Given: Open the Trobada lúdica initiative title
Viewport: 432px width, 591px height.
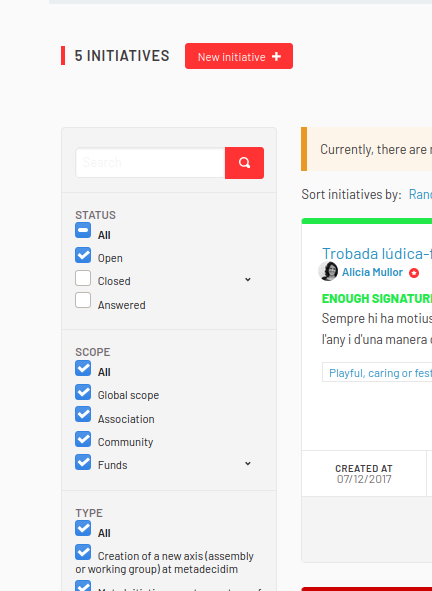Looking at the screenshot, I should coord(377,254).
